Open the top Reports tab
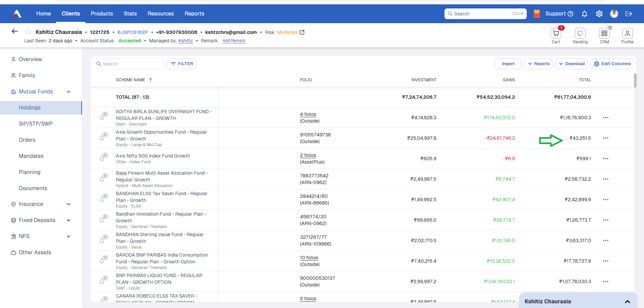The image size is (644, 308). point(195,14)
